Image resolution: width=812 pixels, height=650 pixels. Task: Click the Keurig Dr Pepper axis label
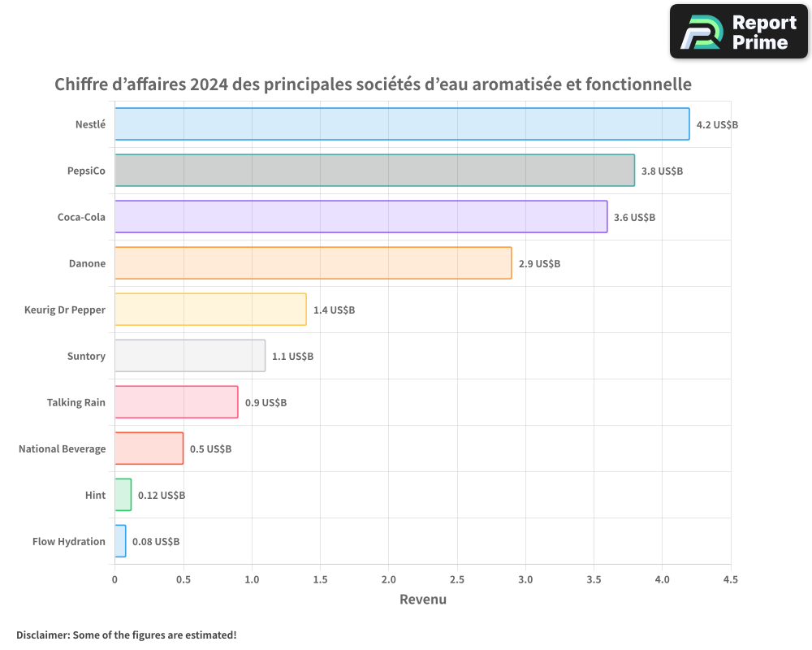coord(65,310)
